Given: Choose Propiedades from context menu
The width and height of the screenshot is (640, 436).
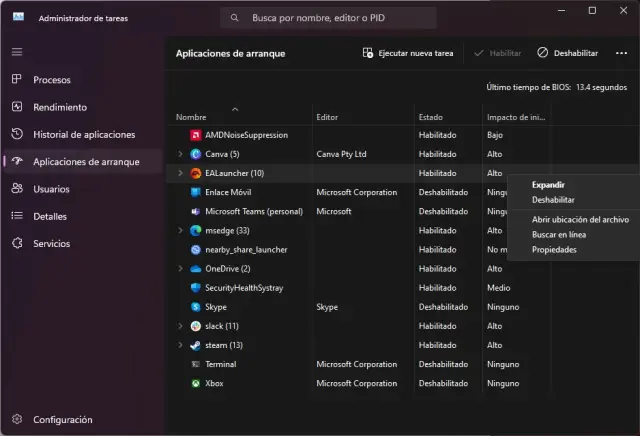Looking at the screenshot, I should pyautogui.click(x=554, y=249).
